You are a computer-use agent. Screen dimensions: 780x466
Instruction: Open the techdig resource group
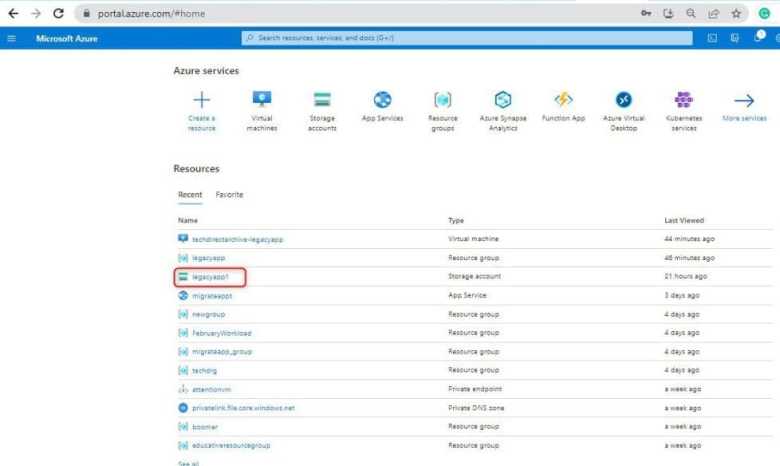click(204, 371)
